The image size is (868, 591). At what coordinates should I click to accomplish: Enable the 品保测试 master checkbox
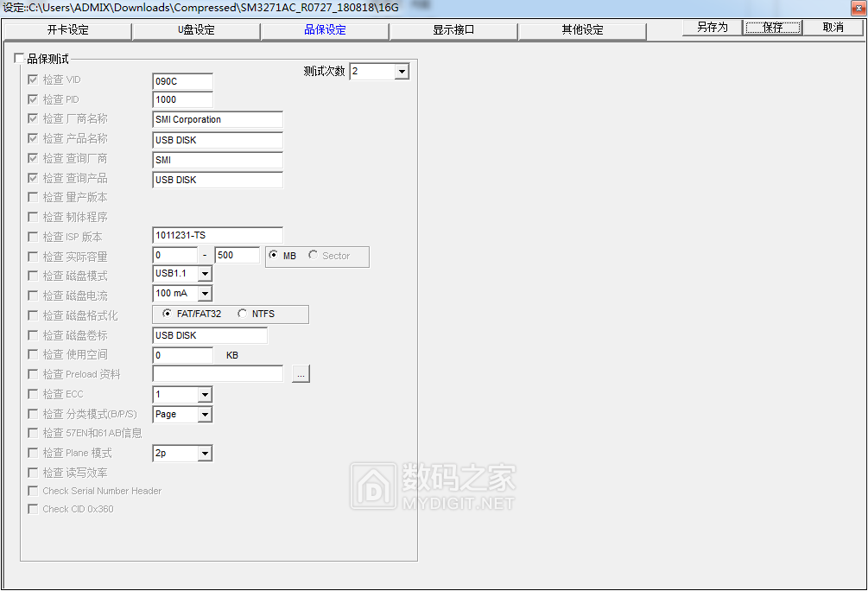19,56
